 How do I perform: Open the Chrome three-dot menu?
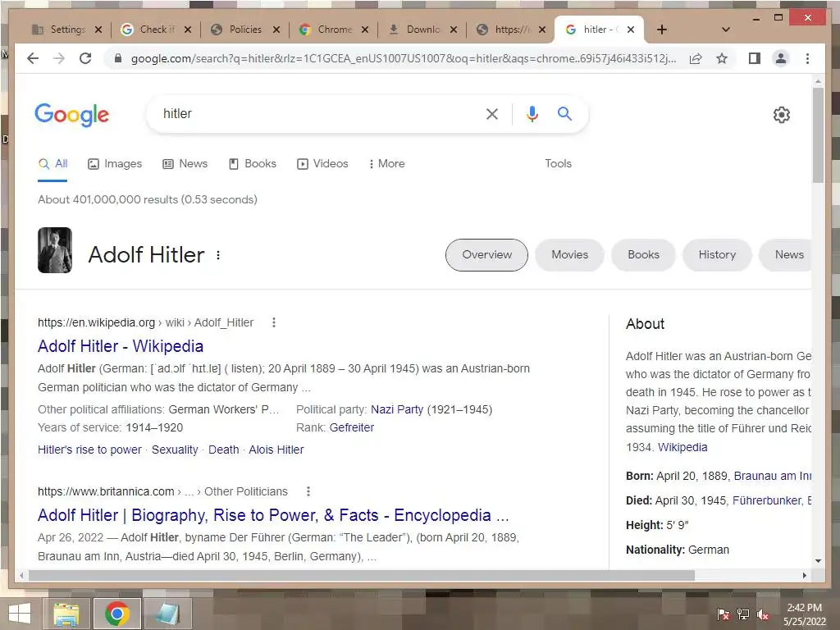[807, 58]
